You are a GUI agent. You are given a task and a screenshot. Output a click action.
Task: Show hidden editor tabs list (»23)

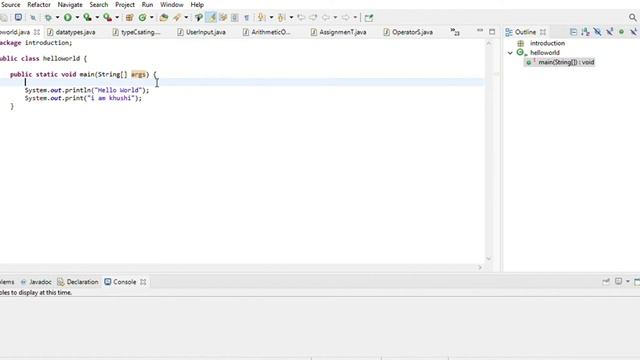pos(455,32)
